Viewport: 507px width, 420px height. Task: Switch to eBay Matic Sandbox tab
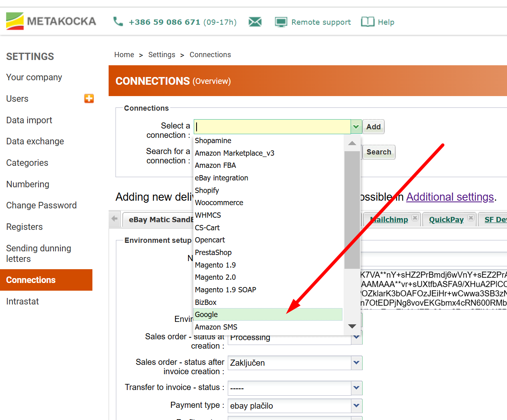(160, 219)
